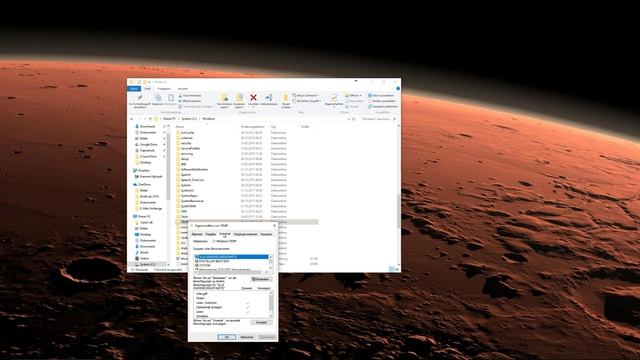Click the Umbenennen icon in ribbon
Viewport: 640px width, 360px height.
click(x=269, y=98)
